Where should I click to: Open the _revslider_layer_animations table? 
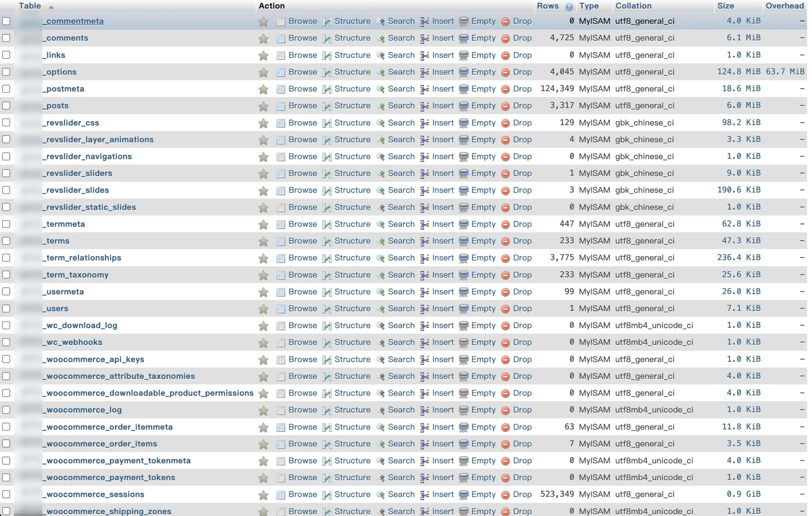point(98,139)
